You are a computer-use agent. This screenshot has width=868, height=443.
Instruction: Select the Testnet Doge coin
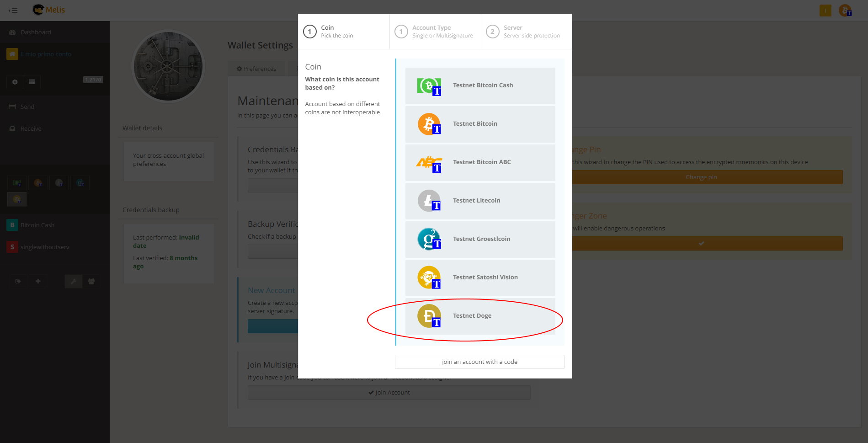pyautogui.click(x=480, y=316)
